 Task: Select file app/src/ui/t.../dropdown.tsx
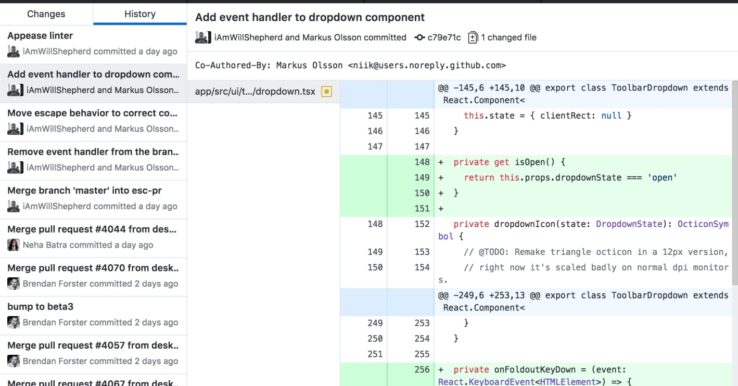click(264, 91)
